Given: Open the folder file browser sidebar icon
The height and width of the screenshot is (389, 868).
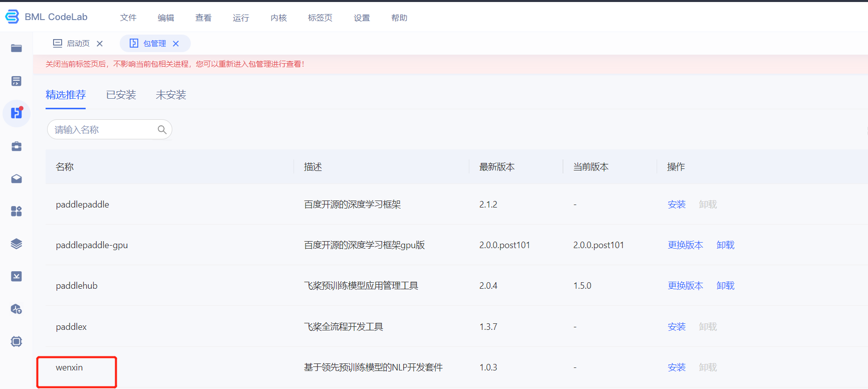Looking at the screenshot, I should click(17, 48).
